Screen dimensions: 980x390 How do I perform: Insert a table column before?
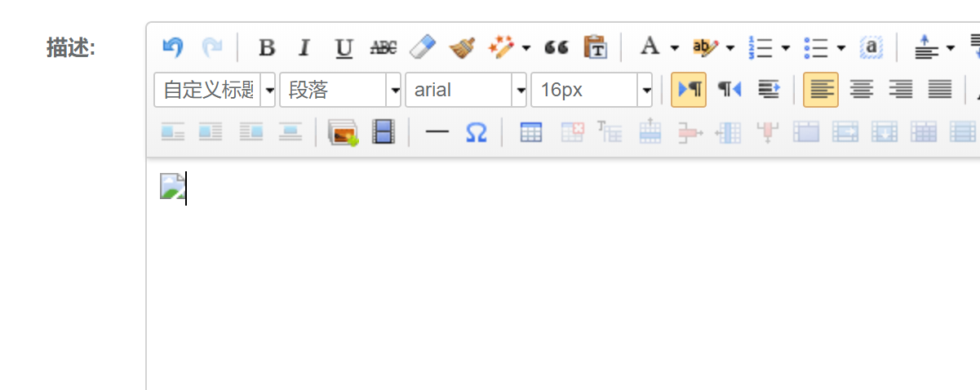pyautogui.click(x=728, y=131)
